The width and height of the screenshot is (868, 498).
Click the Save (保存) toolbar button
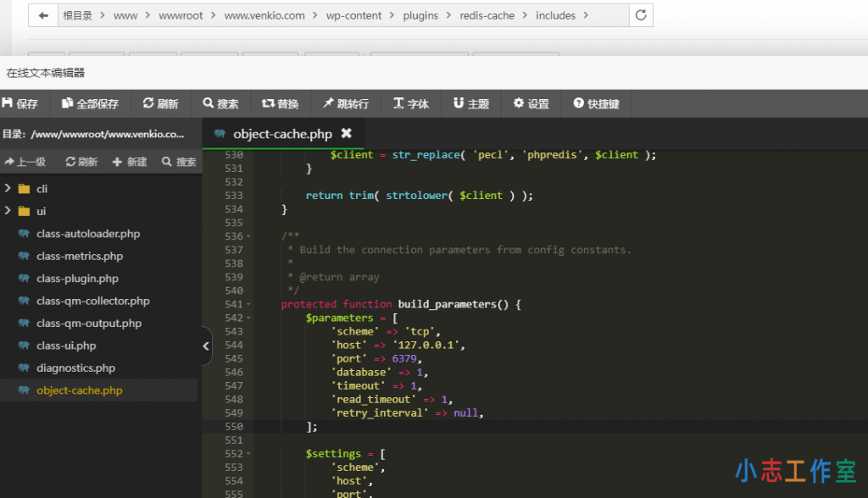(20, 103)
